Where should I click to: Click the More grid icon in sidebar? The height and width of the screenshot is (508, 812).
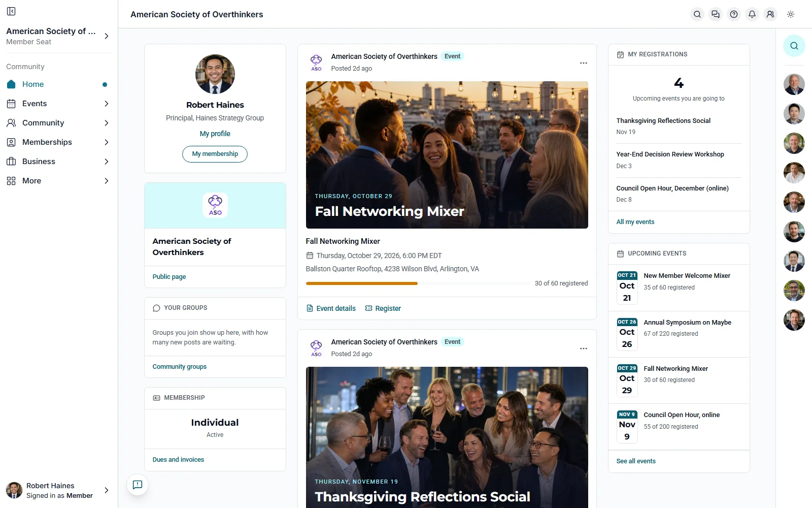coord(11,181)
